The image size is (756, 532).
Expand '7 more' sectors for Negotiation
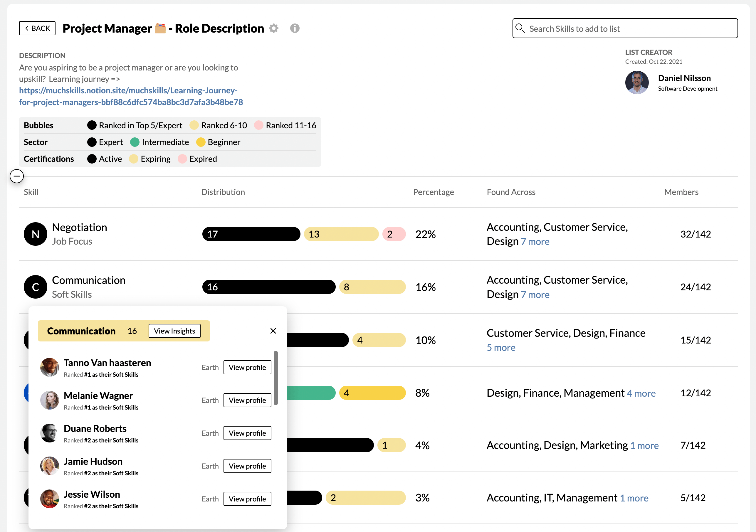[x=535, y=242]
